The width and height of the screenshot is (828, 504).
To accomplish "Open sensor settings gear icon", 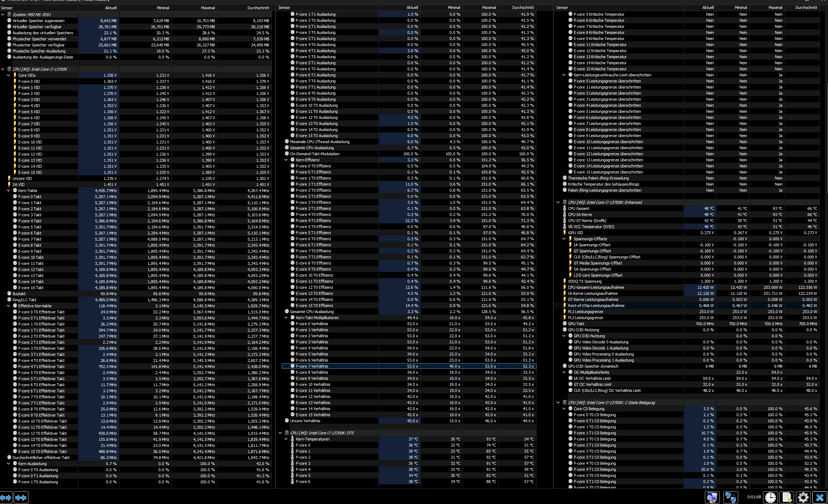I will point(803,497).
